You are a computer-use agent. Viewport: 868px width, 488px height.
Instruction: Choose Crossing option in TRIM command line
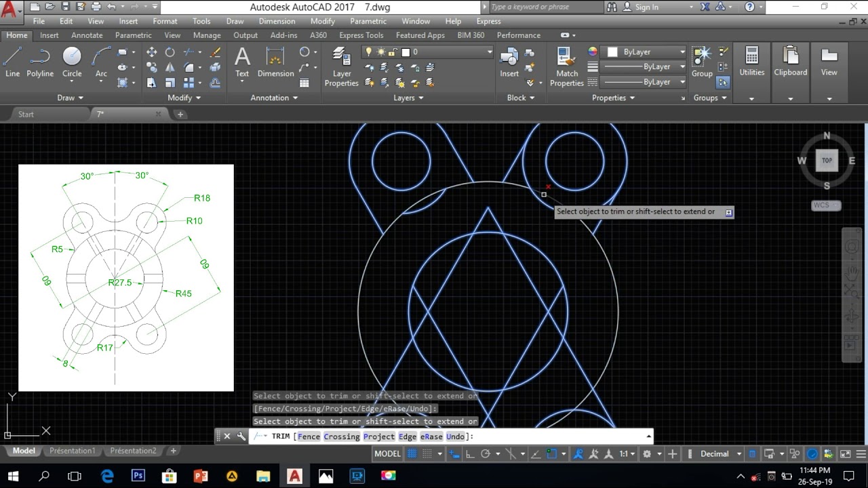coord(342,436)
